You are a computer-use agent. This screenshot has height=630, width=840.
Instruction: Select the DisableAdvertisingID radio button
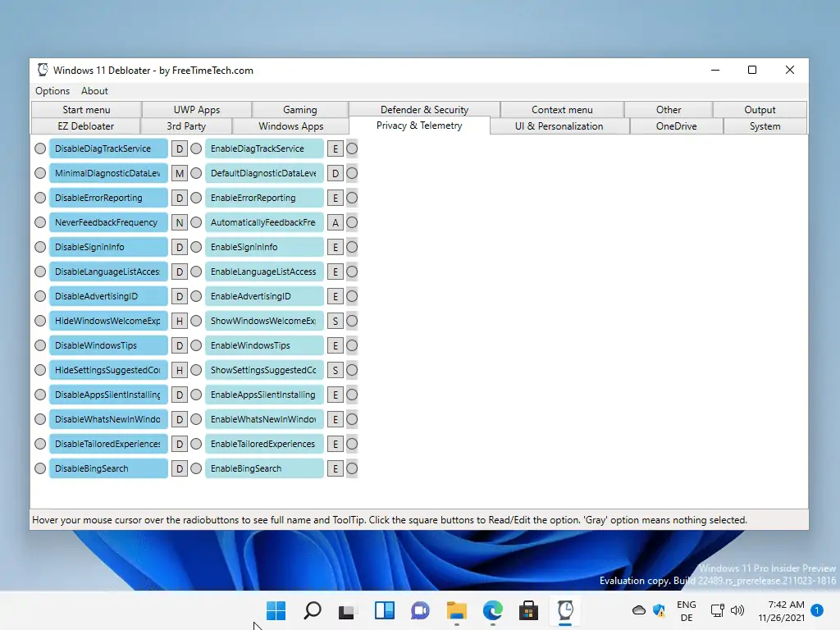(40, 297)
